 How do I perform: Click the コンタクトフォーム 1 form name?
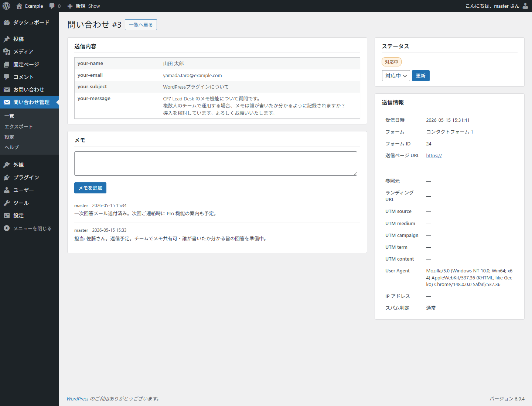click(450, 132)
